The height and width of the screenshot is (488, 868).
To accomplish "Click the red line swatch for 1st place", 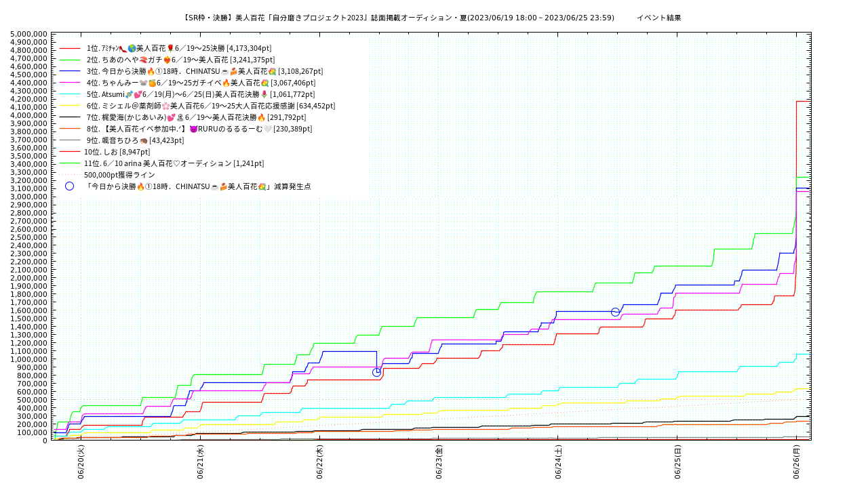I will (70, 48).
